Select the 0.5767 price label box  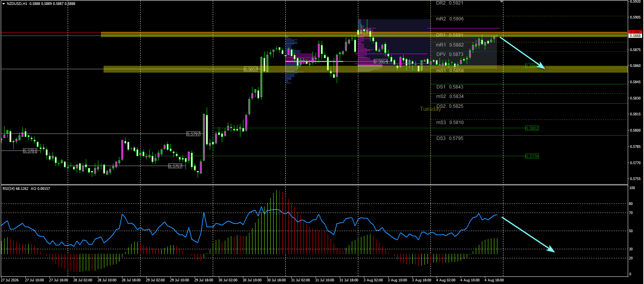click(x=175, y=166)
